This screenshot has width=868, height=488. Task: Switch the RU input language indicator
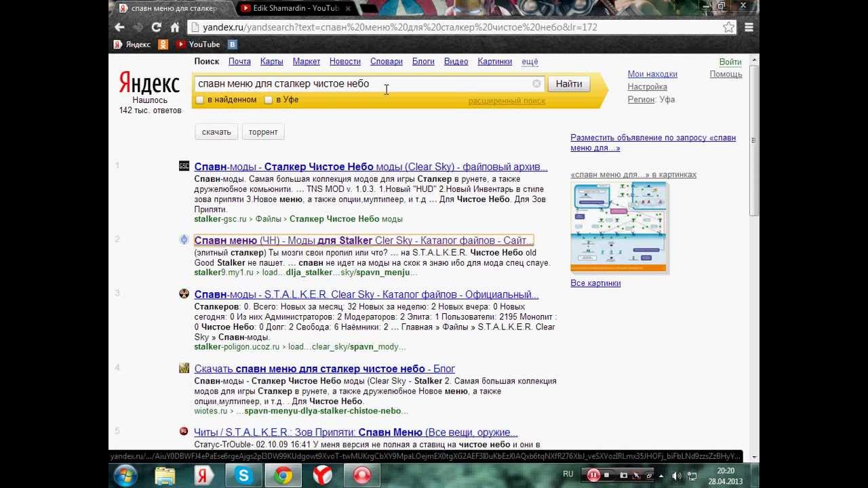[x=568, y=474]
